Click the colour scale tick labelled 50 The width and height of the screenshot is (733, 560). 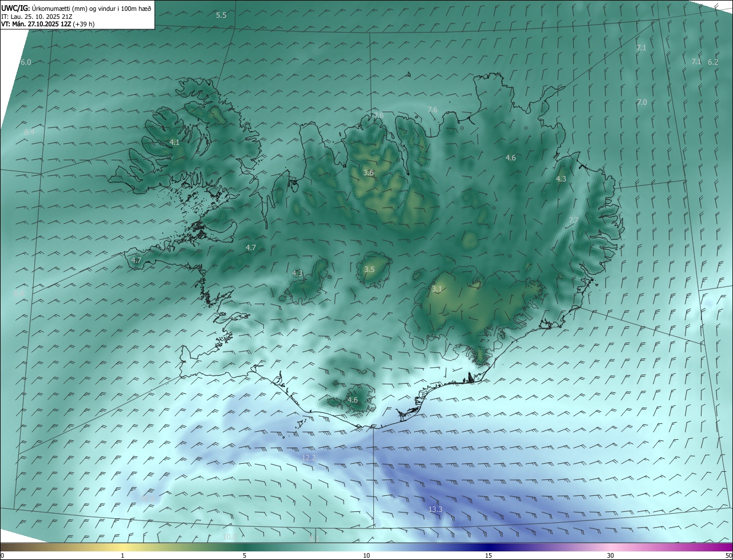click(x=728, y=555)
